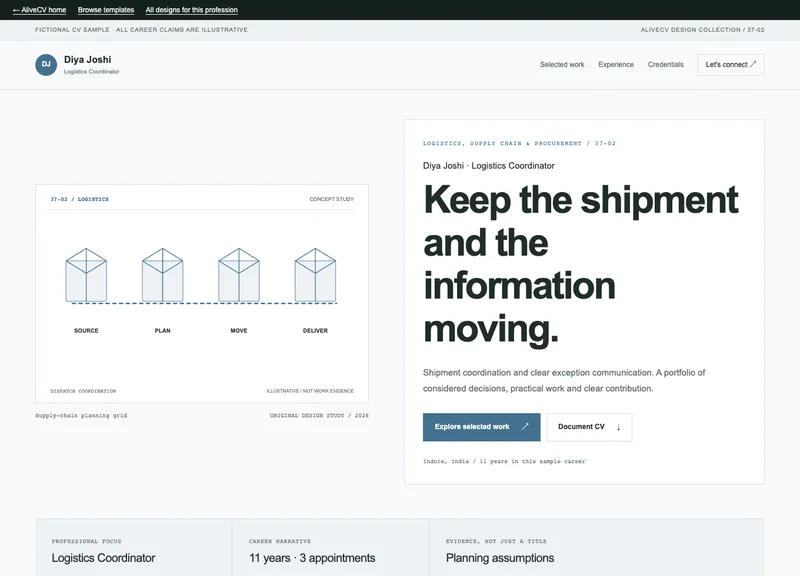Click the 'Shipment coordination' description paragraph
Image resolution: width=800 pixels, height=576 pixels.
tap(564, 381)
